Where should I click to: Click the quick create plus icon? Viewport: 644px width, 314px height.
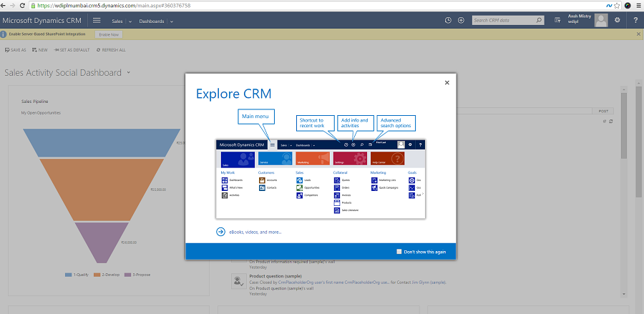pyautogui.click(x=461, y=20)
